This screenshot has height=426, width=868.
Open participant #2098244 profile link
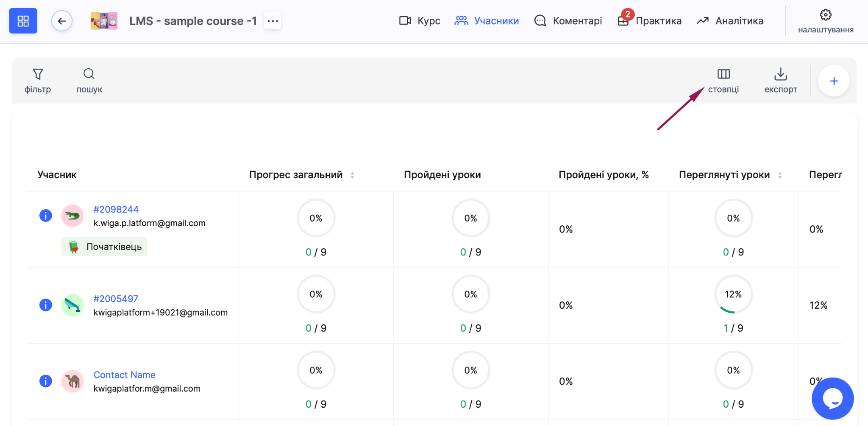116,209
